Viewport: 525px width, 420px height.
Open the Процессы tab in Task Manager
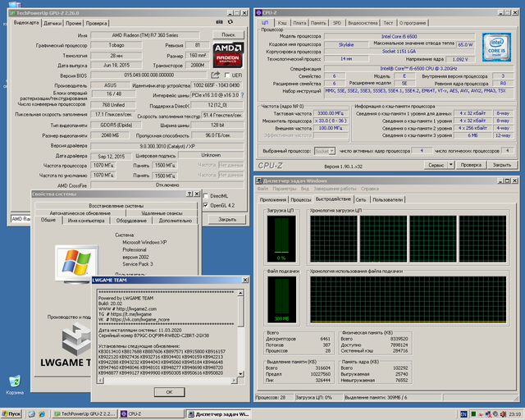tap(300, 199)
